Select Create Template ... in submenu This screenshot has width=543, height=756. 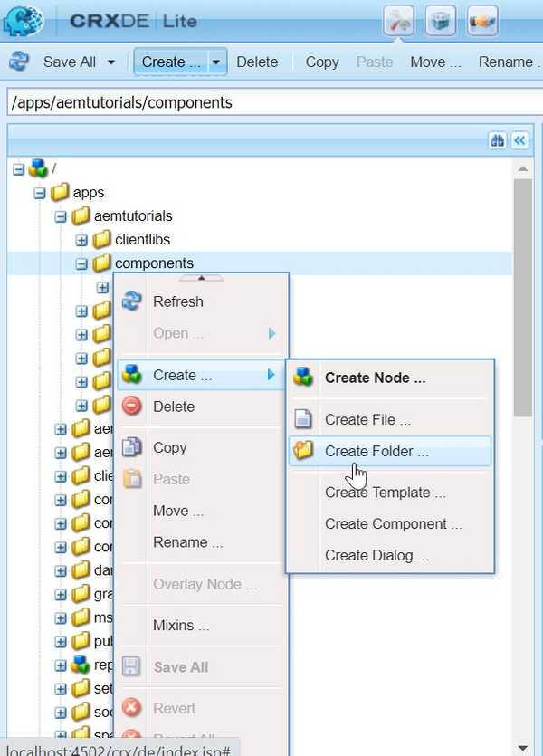pyautogui.click(x=386, y=493)
